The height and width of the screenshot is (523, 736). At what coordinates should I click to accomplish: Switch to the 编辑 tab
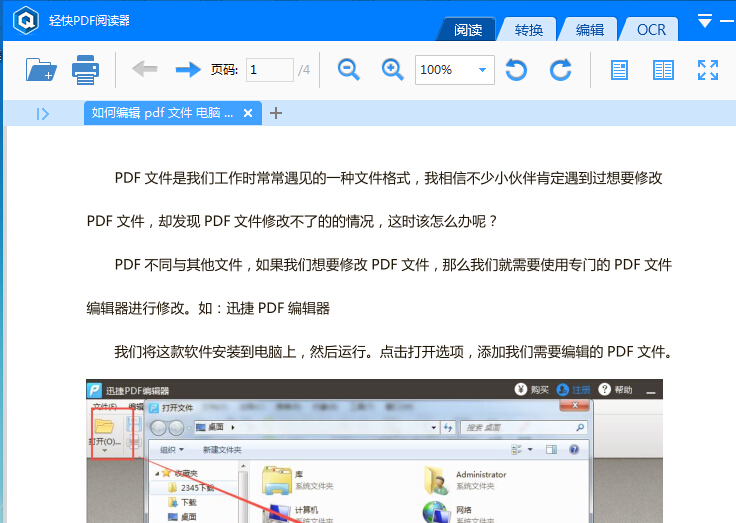click(x=590, y=30)
